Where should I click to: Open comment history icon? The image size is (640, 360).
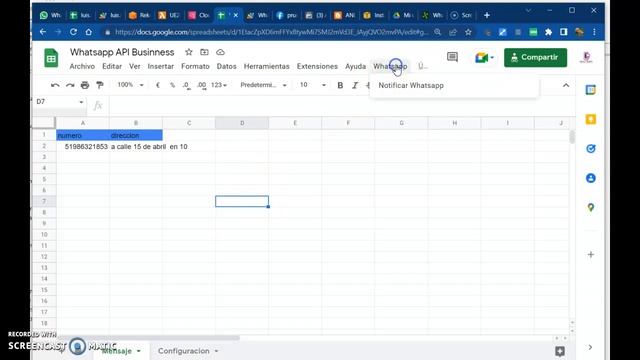point(452,57)
